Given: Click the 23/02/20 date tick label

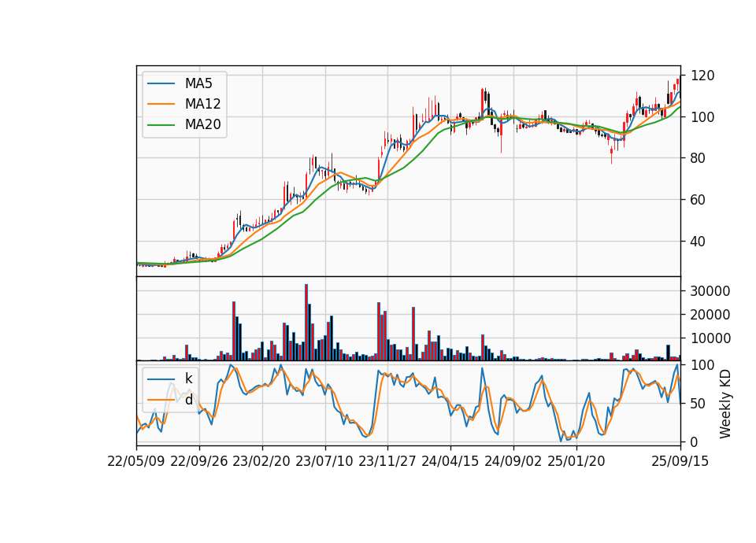Looking at the screenshot, I should [261, 461].
